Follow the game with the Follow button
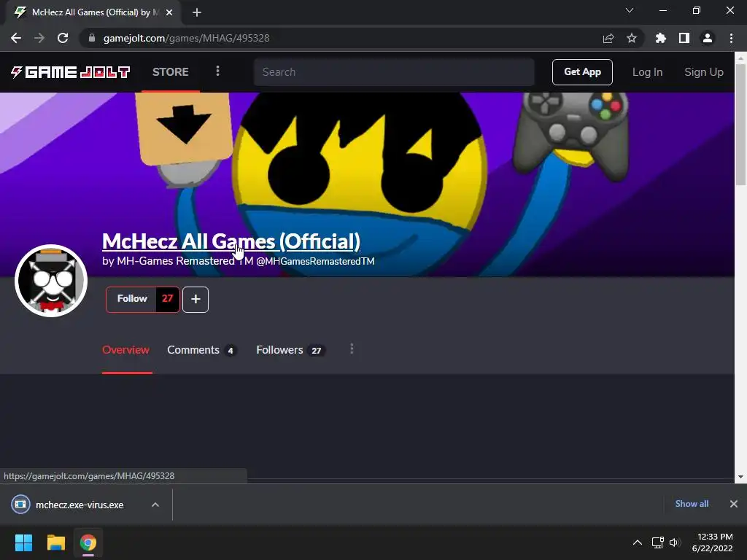747x560 pixels. pyautogui.click(x=132, y=299)
